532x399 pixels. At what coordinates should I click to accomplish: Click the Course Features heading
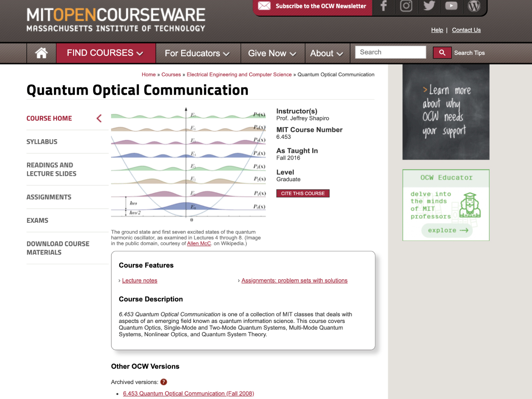(146, 266)
